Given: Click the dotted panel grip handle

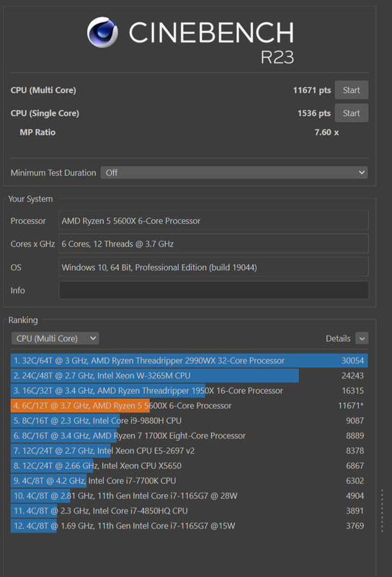Looking at the screenshot, I should tap(382, 511).
